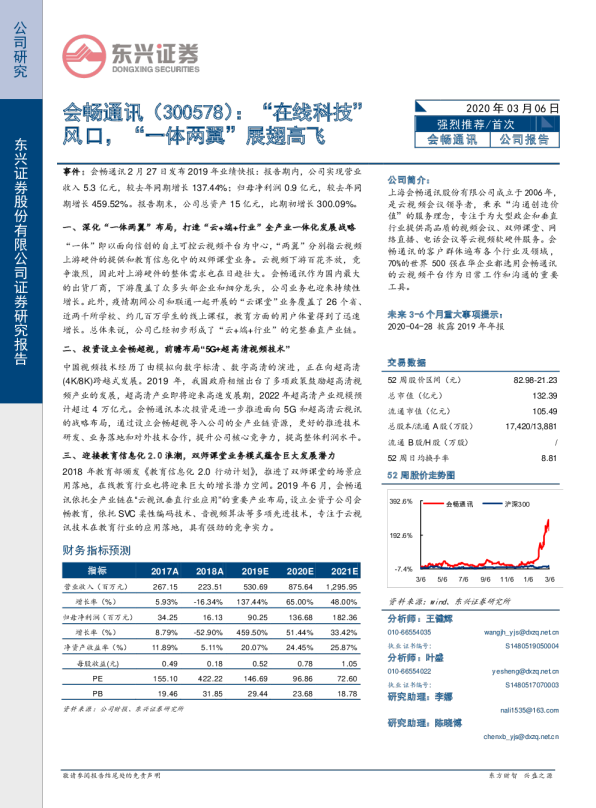This screenshot has height=808, width=596.
Task: Click the 2019E column header
Action: 255,571
